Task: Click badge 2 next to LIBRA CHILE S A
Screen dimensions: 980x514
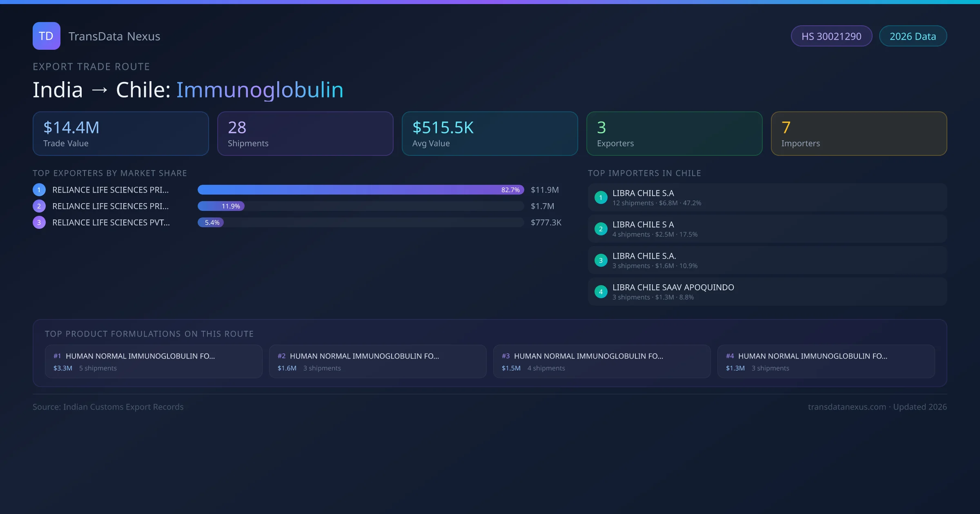Action: 600,229
